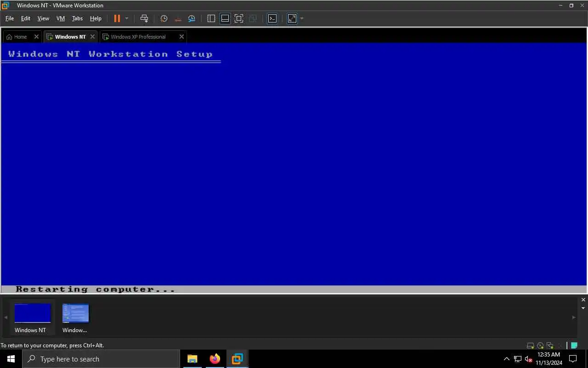The height and width of the screenshot is (368, 588).
Task: Open the thumbnail bar options dropdown arrow
Action: [x=583, y=308]
